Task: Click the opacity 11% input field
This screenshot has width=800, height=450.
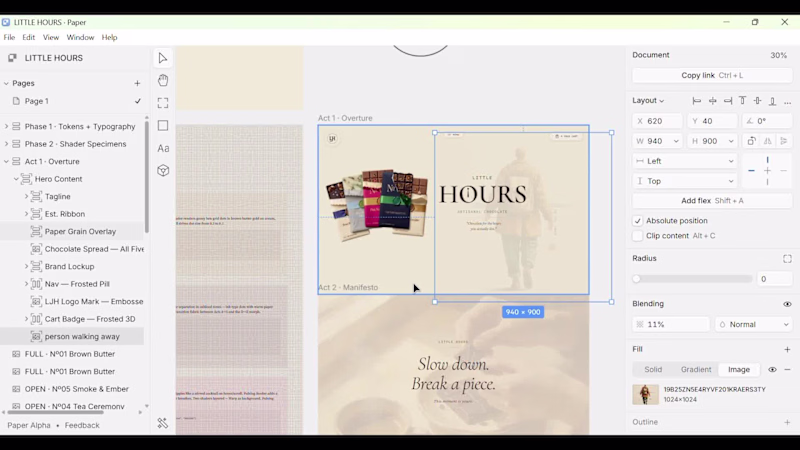Action: pos(670,324)
